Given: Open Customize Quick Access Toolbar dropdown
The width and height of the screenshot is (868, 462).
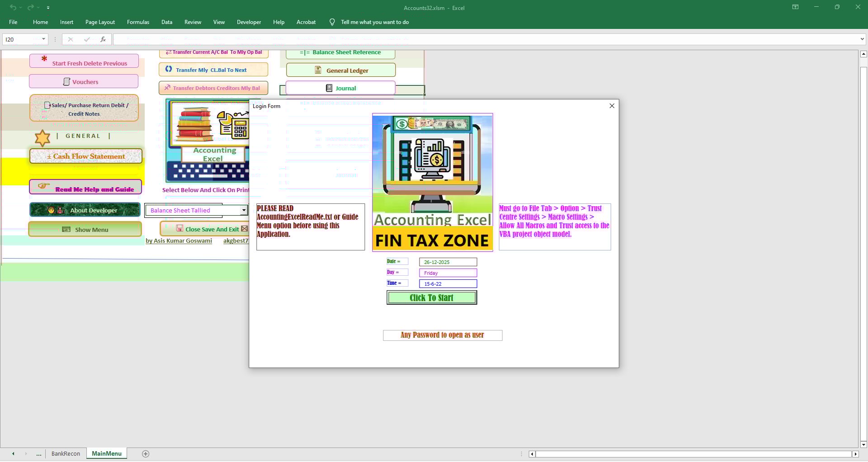Looking at the screenshot, I should tap(48, 8).
